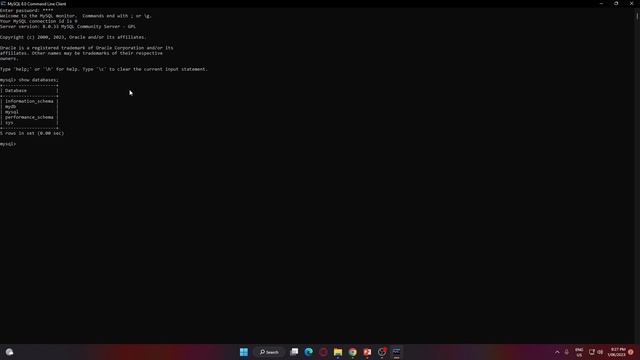Click the microphone tray icon
Image resolution: width=640 pixels, height=360 pixels.
tap(567, 352)
